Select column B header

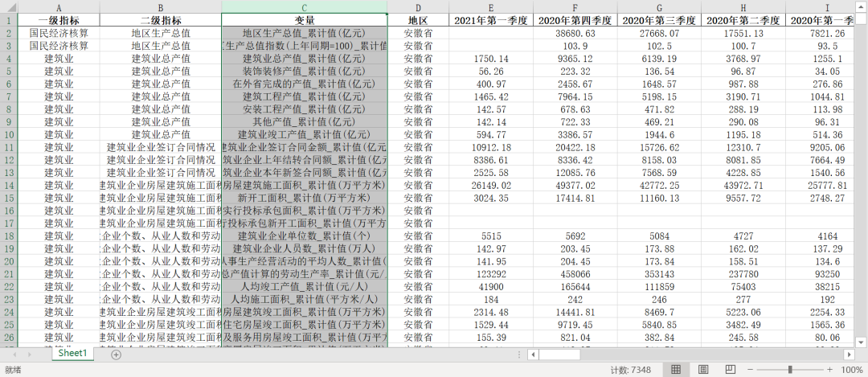click(x=161, y=7)
